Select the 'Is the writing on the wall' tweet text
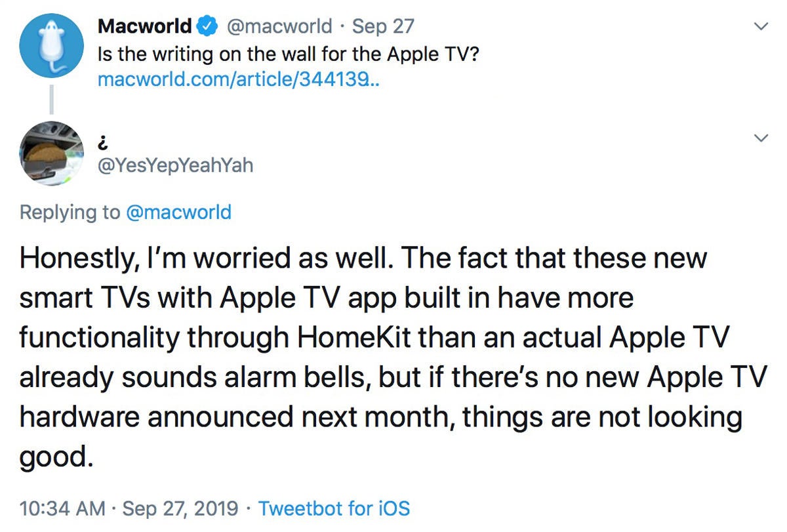 coord(289,54)
